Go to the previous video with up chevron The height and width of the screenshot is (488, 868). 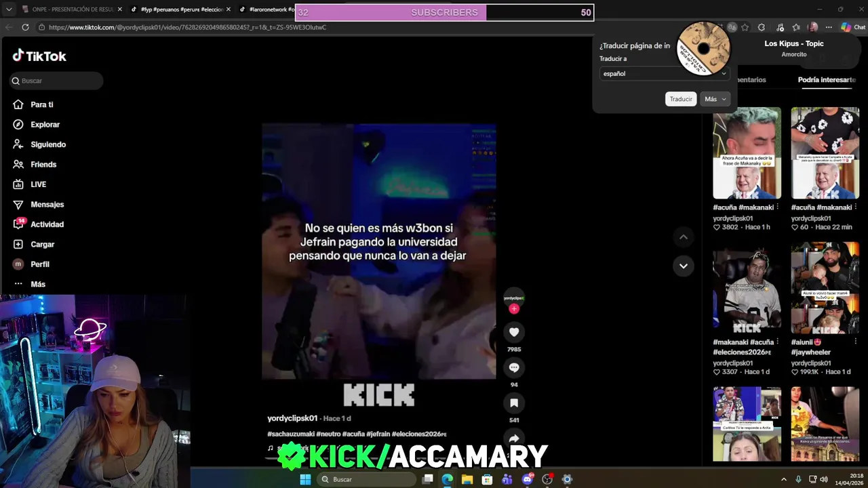tap(684, 237)
